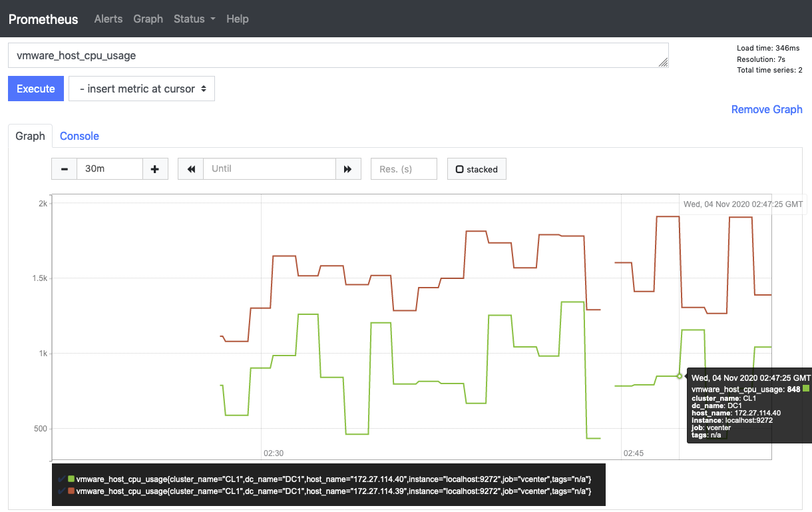Viewport: 812px width, 512px height.
Task: Click the highlighted green data point at 848
Action: 680,376
